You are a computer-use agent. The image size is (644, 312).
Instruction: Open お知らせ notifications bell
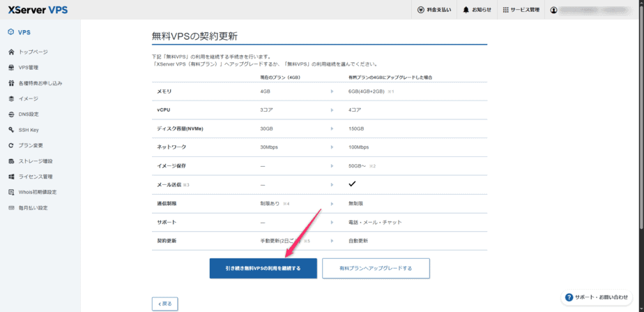tap(477, 10)
